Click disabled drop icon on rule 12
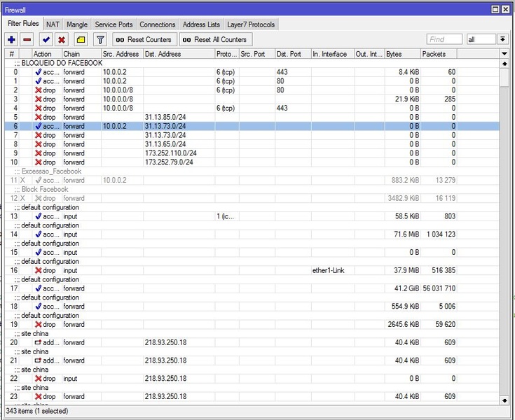The height and width of the screenshot is (420, 515). click(39, 198)
